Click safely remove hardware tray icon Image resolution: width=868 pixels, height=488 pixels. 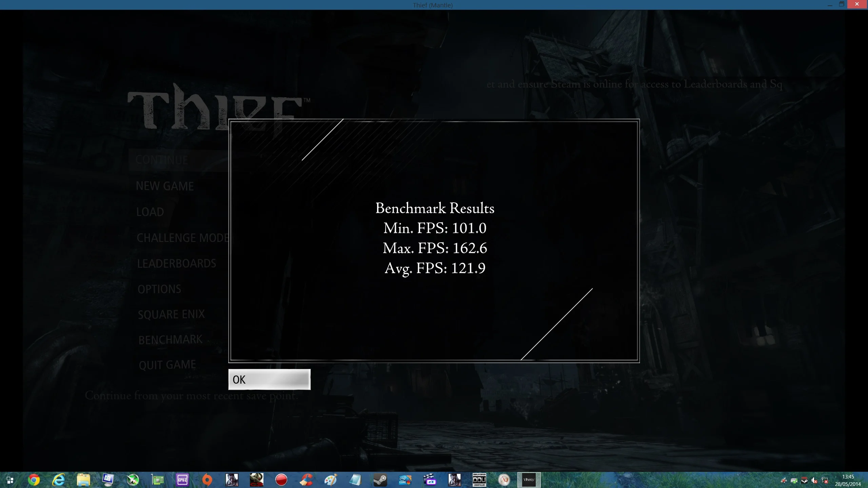pyautogui.click(x=794, y=480)
